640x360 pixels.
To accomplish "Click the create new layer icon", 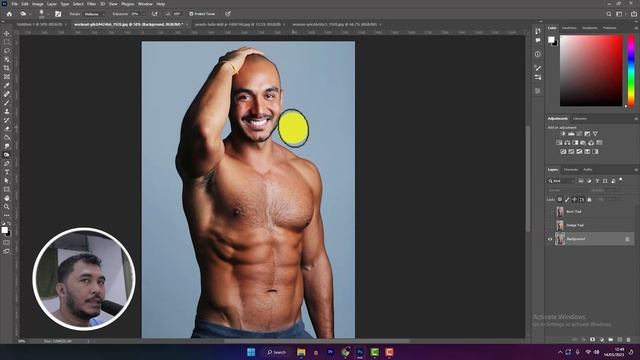I will pyautogui.click(x=620, y=339).
